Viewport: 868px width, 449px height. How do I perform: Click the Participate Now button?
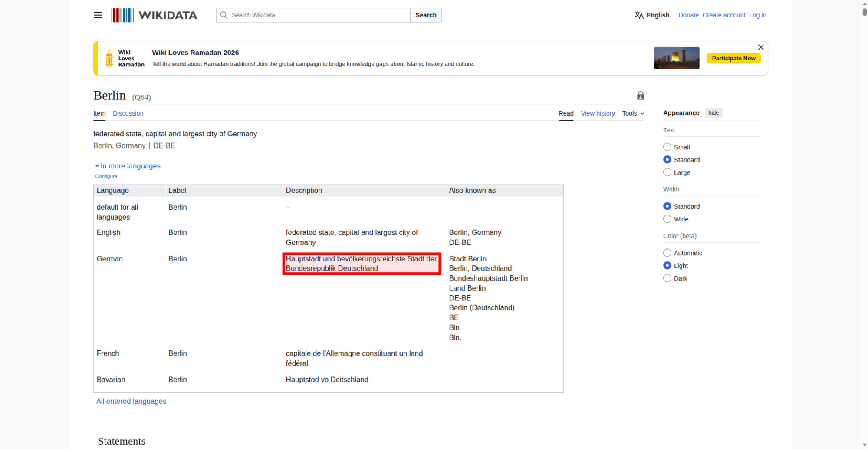coord(733,58)
